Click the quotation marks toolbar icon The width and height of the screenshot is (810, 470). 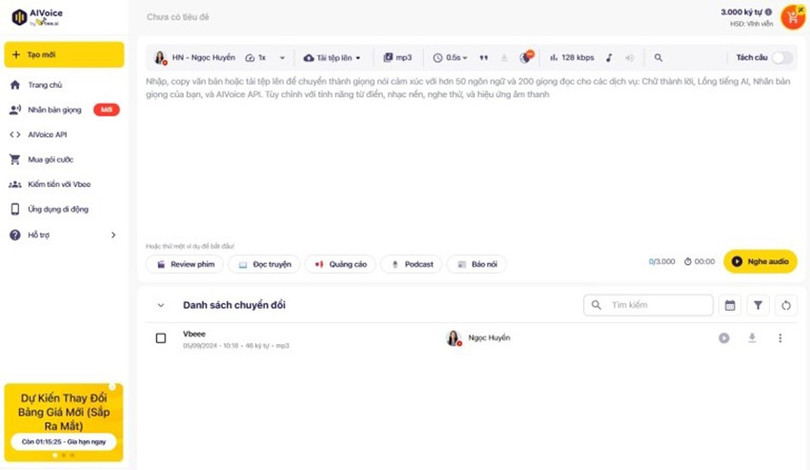click(484, 58)
